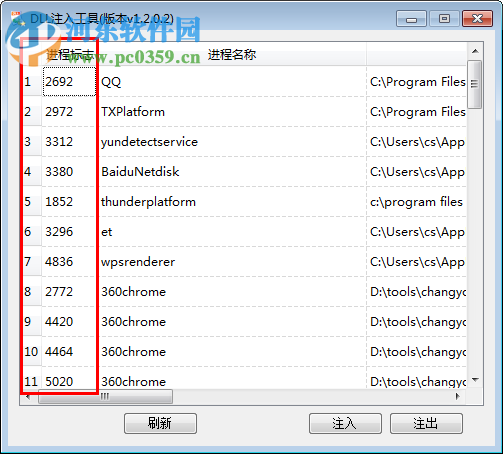
Task: Select process ID cell 3380
Action: (69, 172)
